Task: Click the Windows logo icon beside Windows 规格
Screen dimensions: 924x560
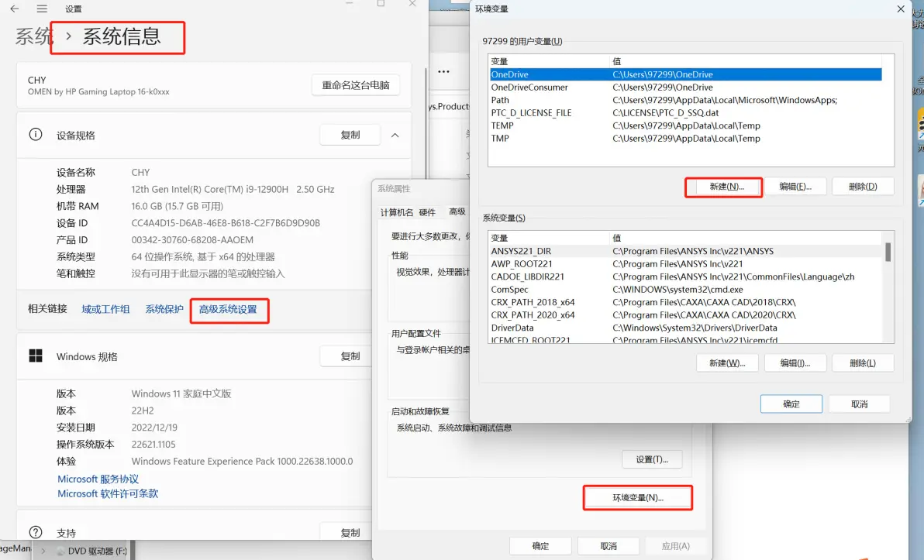Action: 36,356
